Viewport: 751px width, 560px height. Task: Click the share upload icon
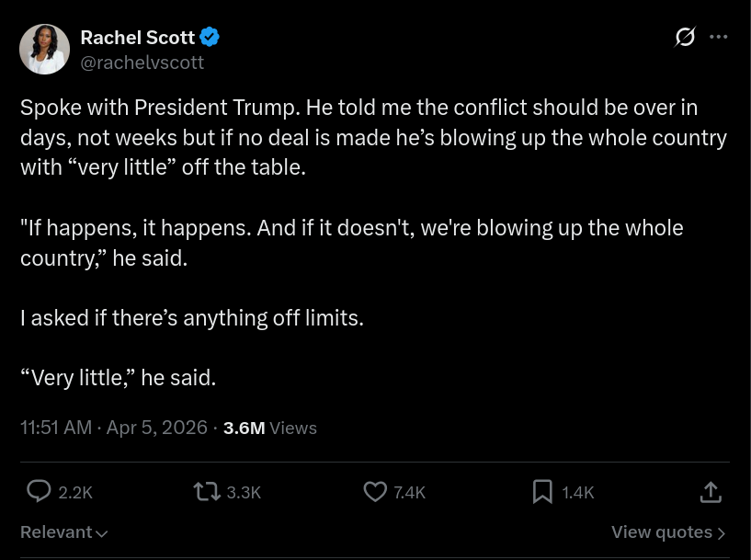[x=711, y=492]
